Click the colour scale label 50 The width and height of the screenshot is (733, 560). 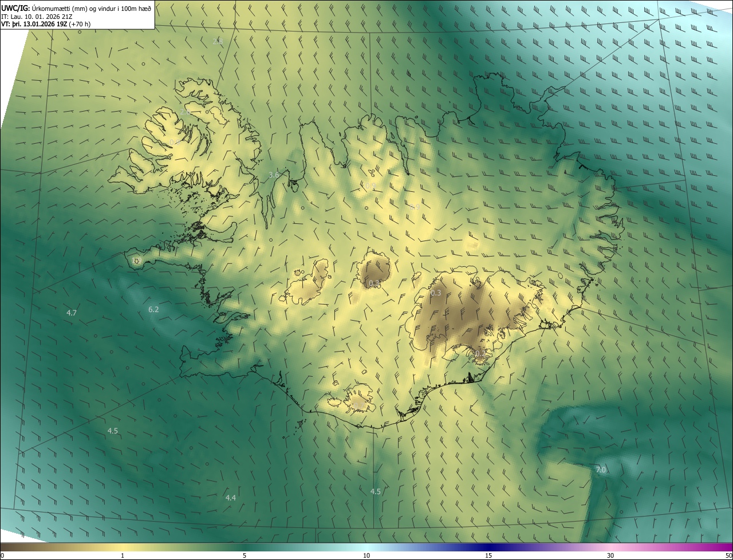point(728,556)
